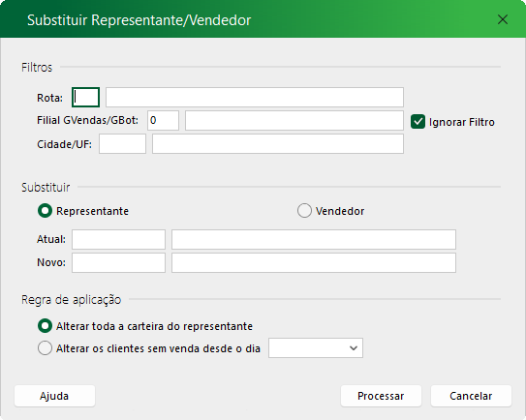This screenshot has height=420, width=526.
Task: Click the Atual name field
Action: pyautogui.click(x=314, y=239)
